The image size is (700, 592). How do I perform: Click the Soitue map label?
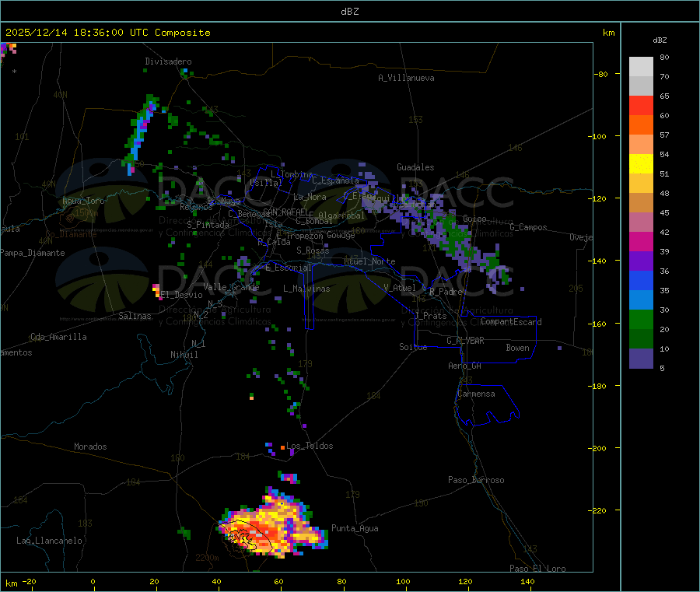pos(414,347)
